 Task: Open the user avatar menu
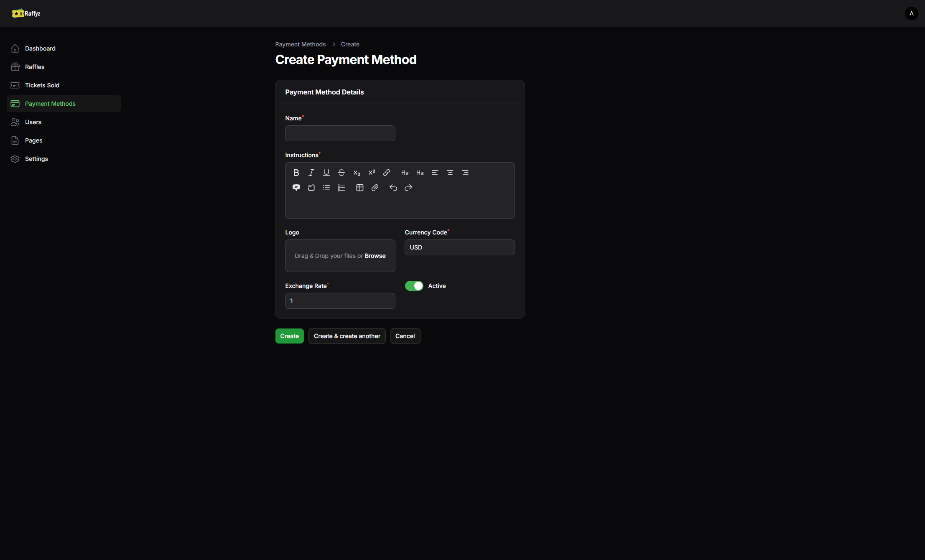(x=911, y=13)
